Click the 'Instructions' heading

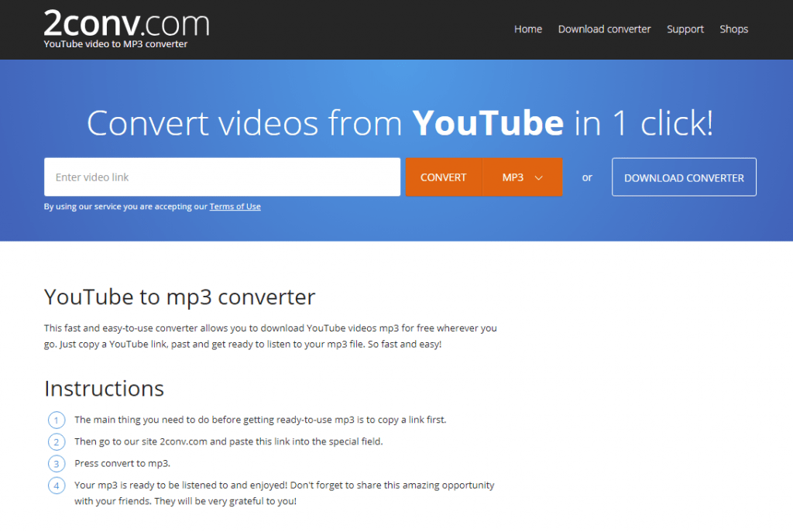tap(105, 389)
